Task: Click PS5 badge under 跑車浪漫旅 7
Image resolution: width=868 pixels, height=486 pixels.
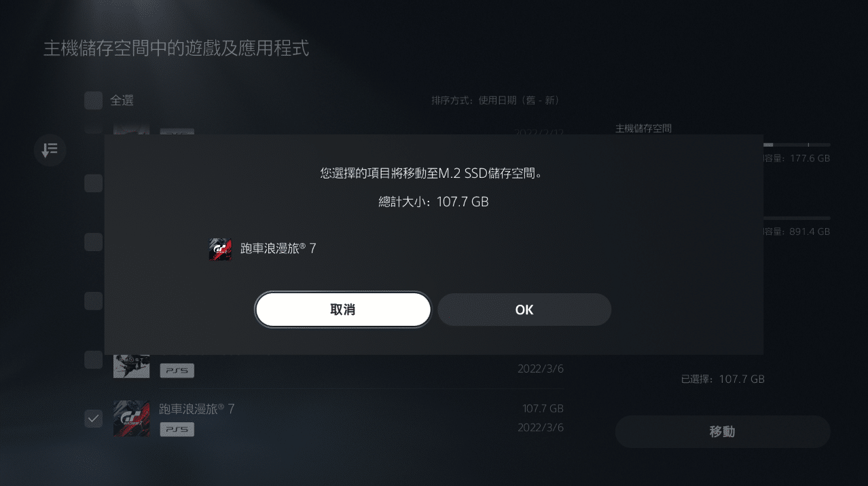Action: click(x=177, y=429)
